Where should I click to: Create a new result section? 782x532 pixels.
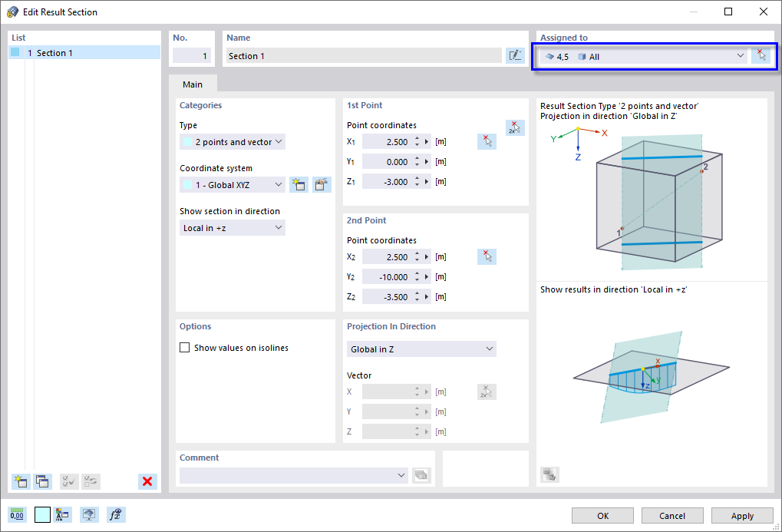[x=21, y=481]
